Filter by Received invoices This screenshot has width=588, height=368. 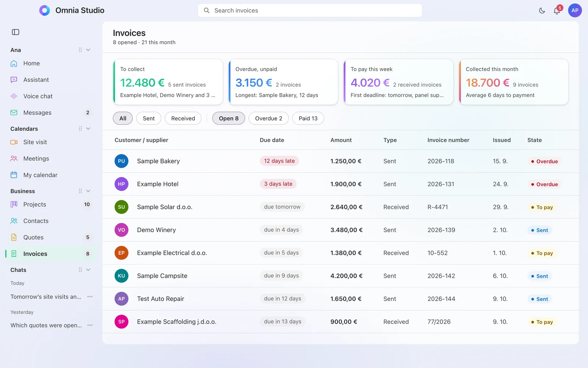(x=183, y=118)
